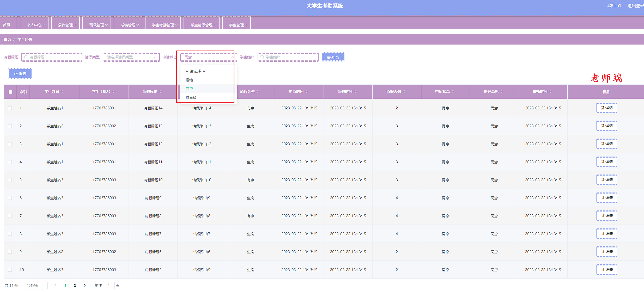Image resolution: width=644 pixels, height=292 pixels.
Task: Click sort icon beside 请假天数 header
Action: click(x=404, y=92)
